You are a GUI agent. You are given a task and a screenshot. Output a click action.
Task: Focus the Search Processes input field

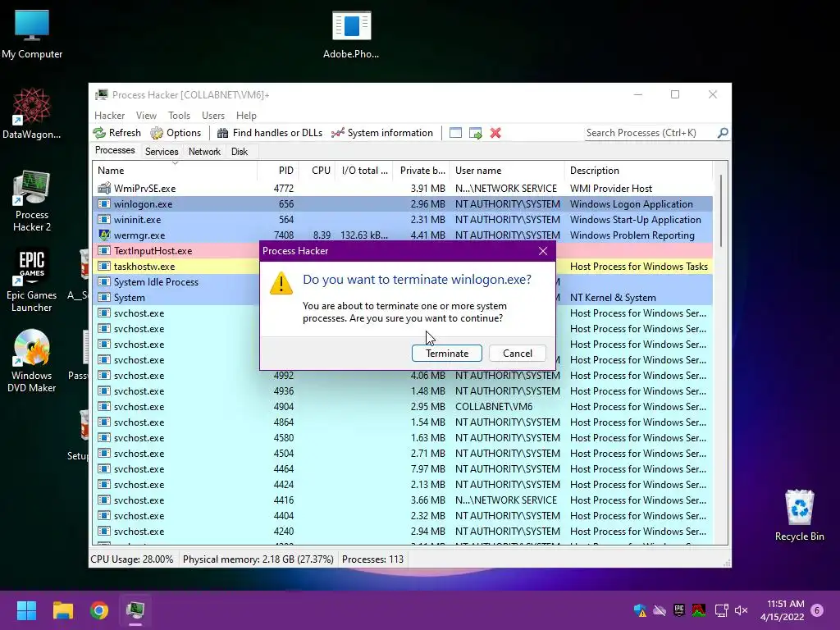[650, 133]
